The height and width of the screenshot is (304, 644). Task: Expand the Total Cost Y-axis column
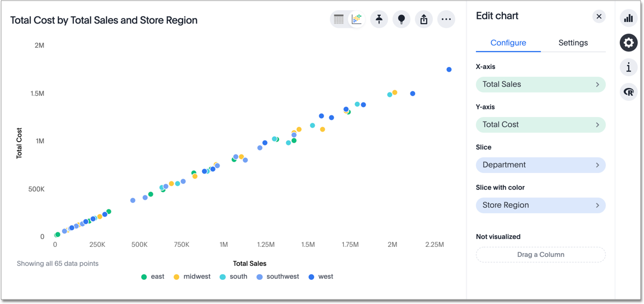pos(540,125)
